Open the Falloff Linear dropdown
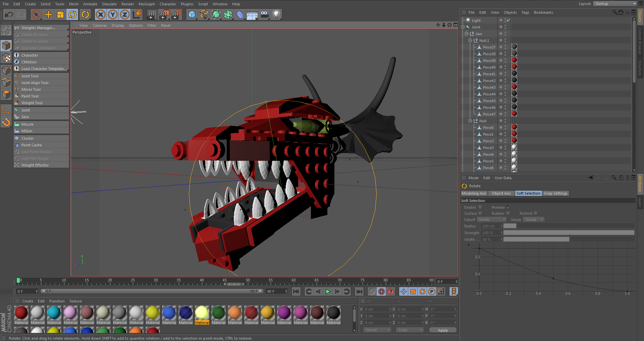This screenshot has height=341, width=644. (492, 219)
